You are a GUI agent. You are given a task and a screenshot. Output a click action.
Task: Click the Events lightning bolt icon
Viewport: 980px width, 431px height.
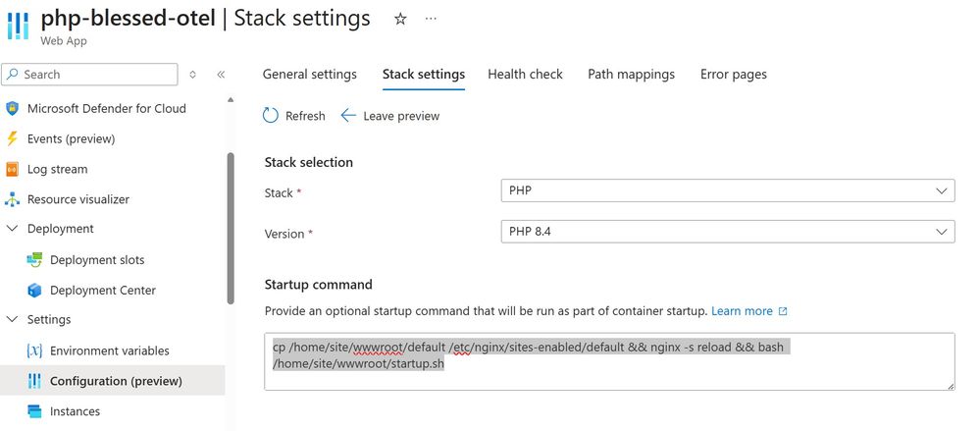13,138
